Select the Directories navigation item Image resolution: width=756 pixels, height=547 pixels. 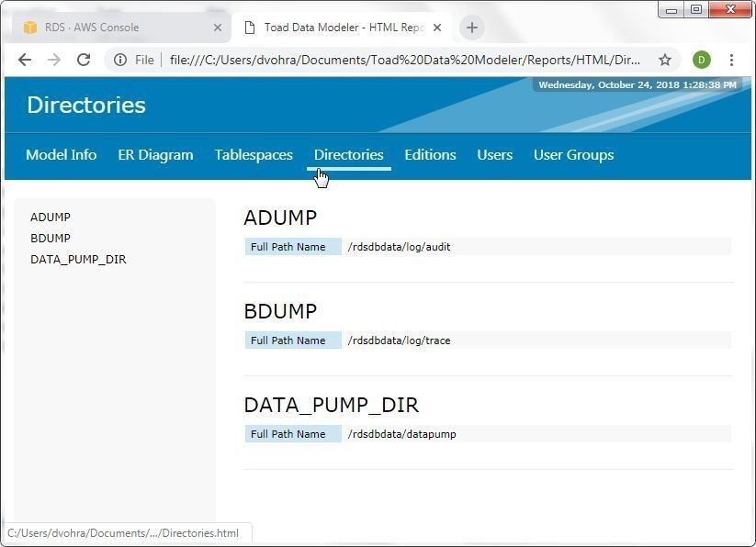point(348,154)
